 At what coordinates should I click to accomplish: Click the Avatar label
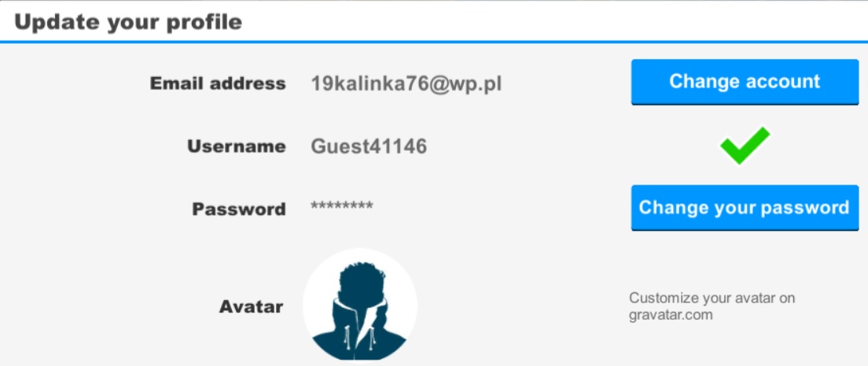click(252, 306)
